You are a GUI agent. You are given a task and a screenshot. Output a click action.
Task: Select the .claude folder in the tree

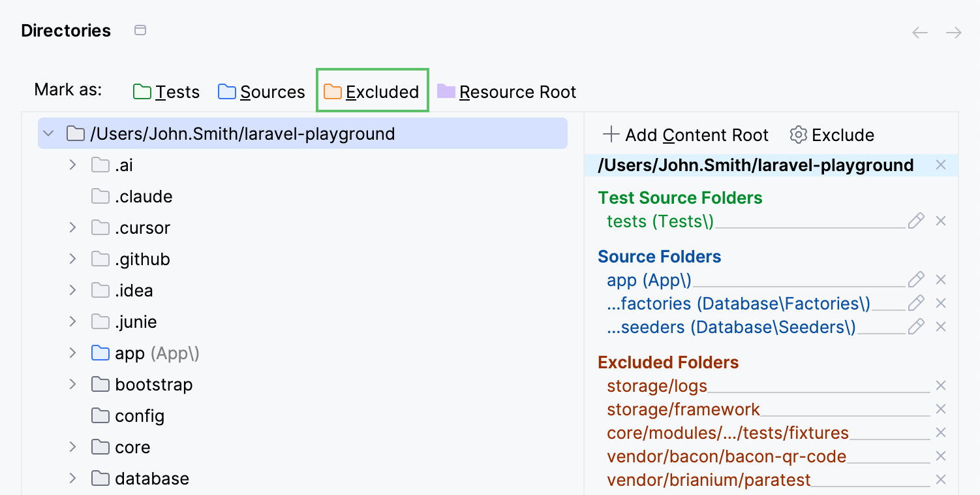point(143,196)
